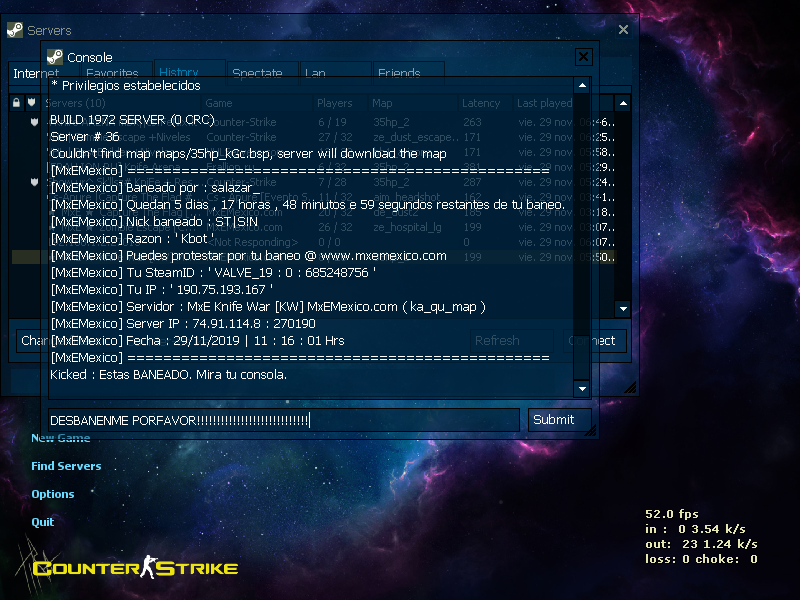800x600 pixels.
Task: Click the shield icon on 35hp_2 first row
Action: coord(34,122)
